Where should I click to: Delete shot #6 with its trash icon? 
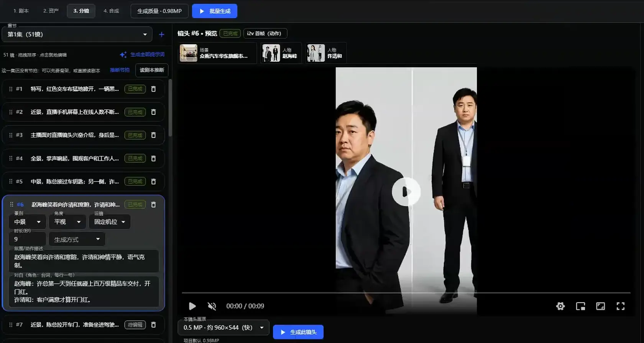pos(153,205)
